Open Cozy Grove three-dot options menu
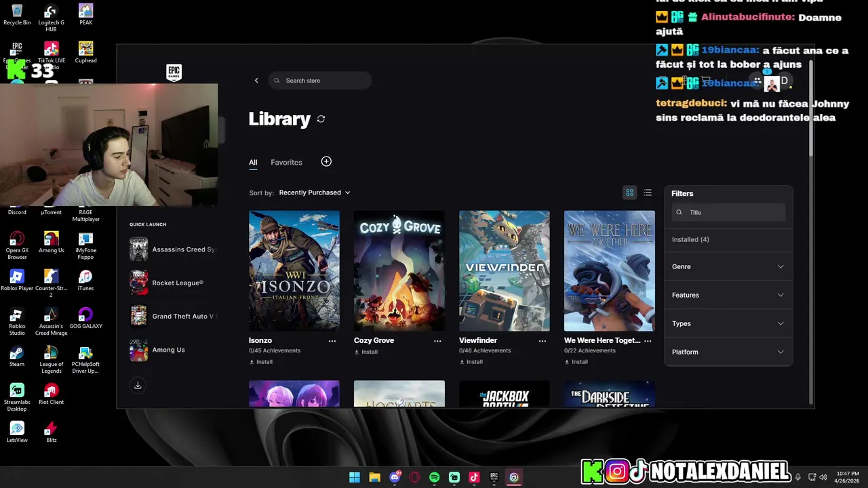The width and height of the screenshot is (868, 488). (437, 341)
